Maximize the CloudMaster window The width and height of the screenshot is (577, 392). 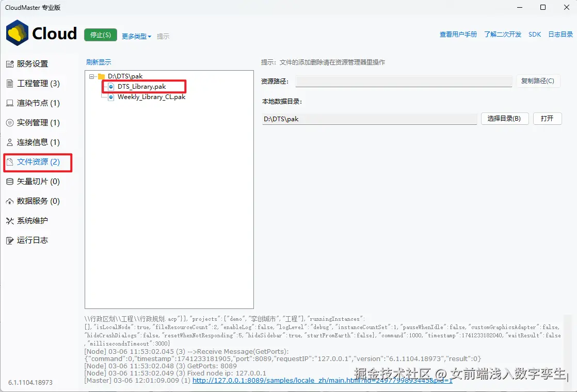[543, 7]
